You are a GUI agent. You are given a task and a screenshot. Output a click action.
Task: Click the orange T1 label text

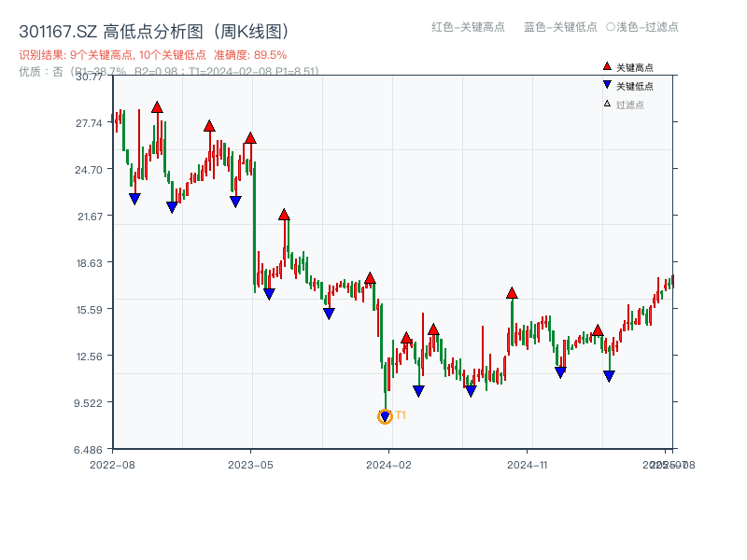pos(401,415)
